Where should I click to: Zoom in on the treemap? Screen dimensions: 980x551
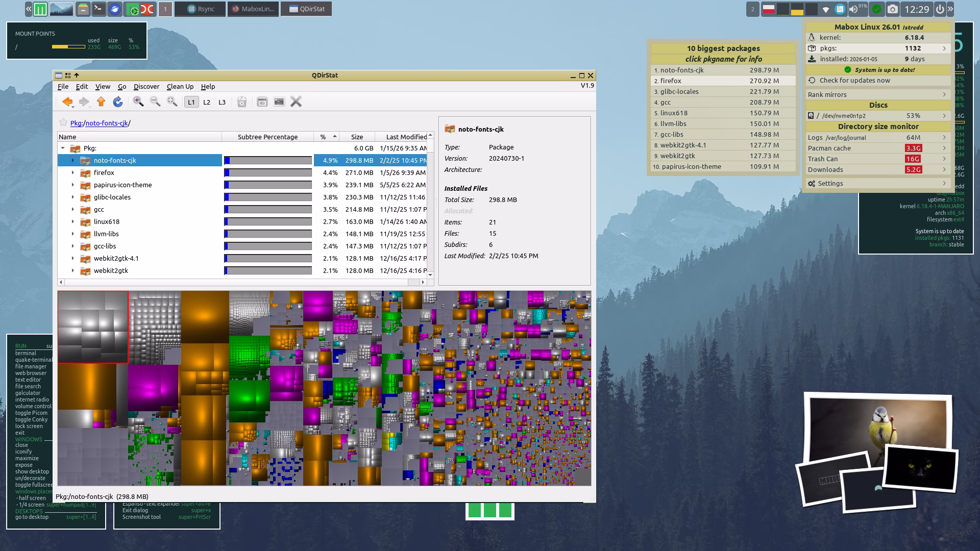(138, 102)
